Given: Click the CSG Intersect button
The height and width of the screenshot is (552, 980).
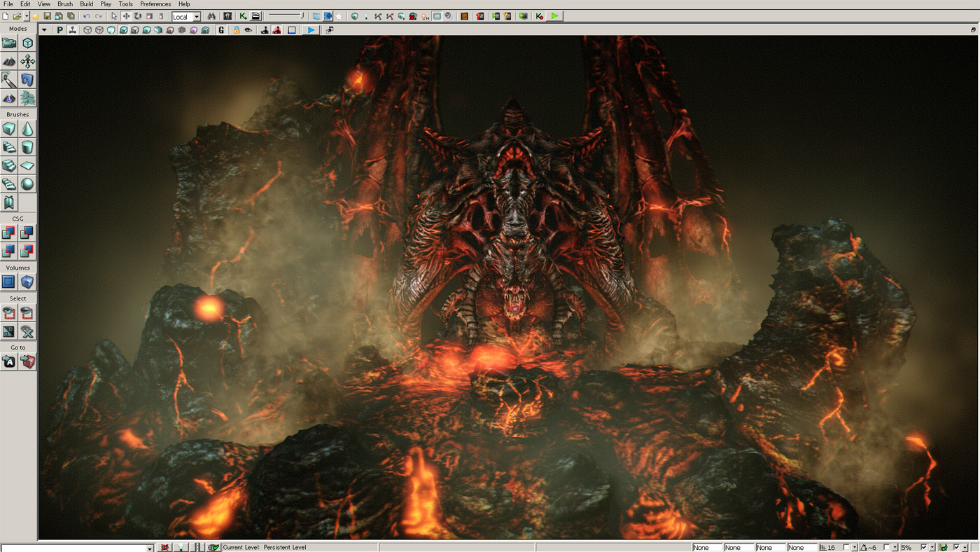Looking at the screenshot, I should 9,251.
